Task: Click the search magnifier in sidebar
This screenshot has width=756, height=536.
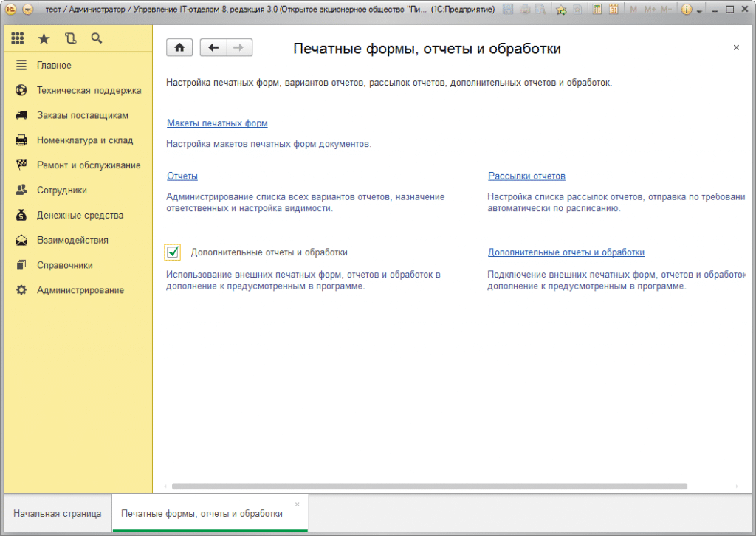Action: tap(97, 38)
